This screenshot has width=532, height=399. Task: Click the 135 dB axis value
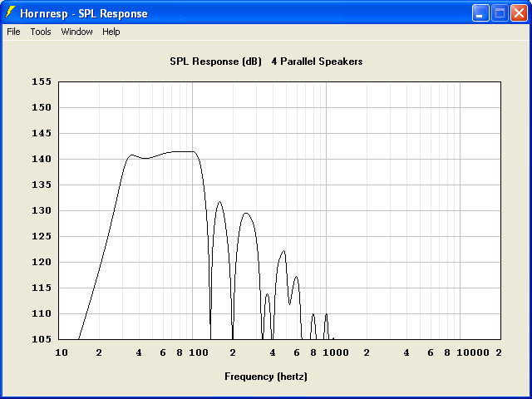[42, 185]
